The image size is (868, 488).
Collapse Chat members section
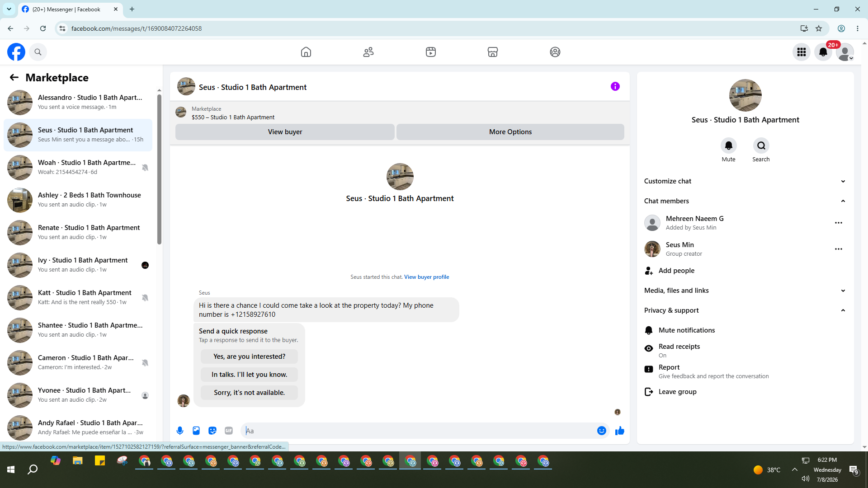(745, 201)
